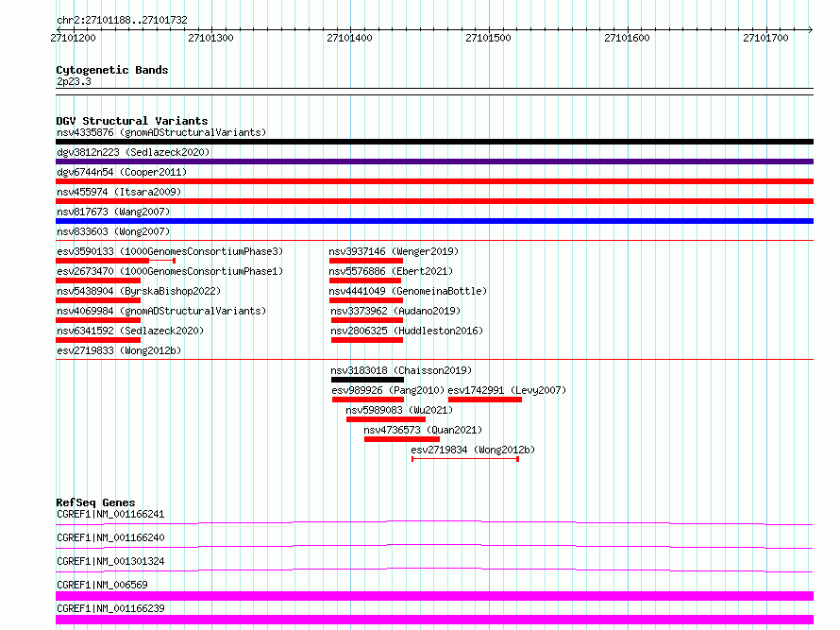Open variant nsv4335876 (gnomADStructuralVariants) label
The image size is (840, 630).
point(161,132)
